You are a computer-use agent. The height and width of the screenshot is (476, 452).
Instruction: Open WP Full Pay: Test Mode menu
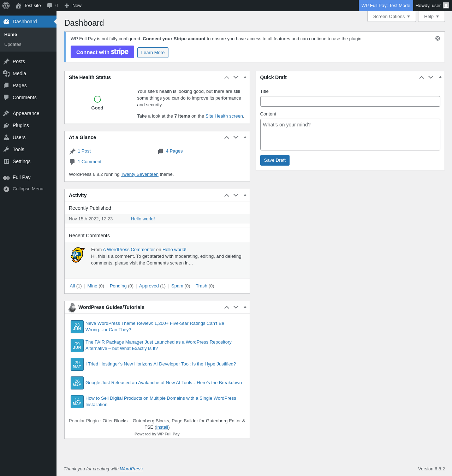[386, 6]
